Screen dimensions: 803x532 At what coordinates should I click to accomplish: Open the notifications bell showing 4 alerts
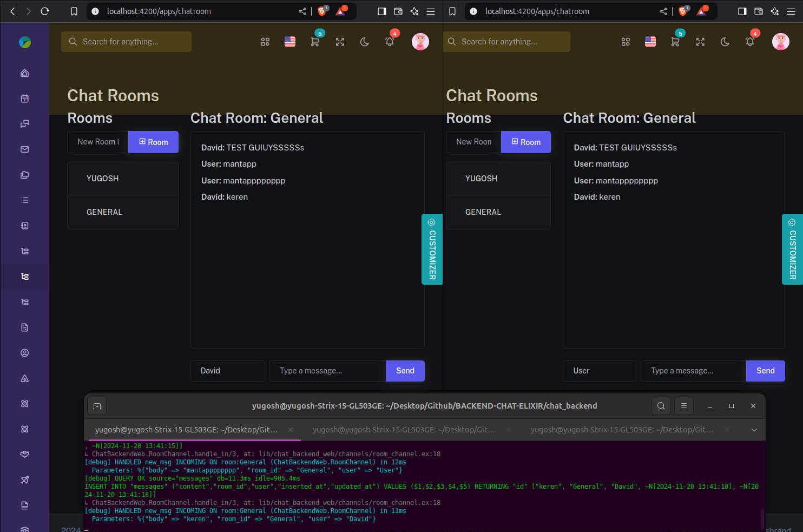point(390,41)
